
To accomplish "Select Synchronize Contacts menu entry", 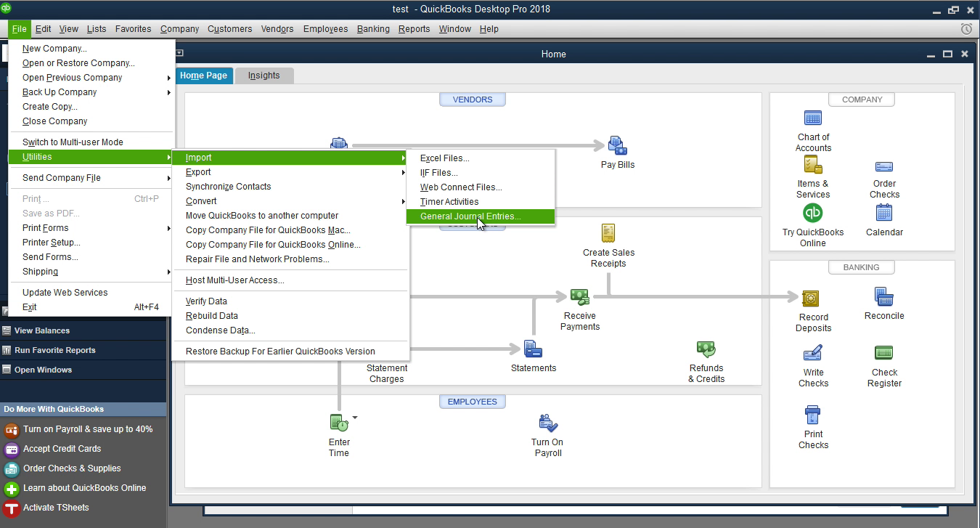I will pyautogui.click(x=290, y=187).
